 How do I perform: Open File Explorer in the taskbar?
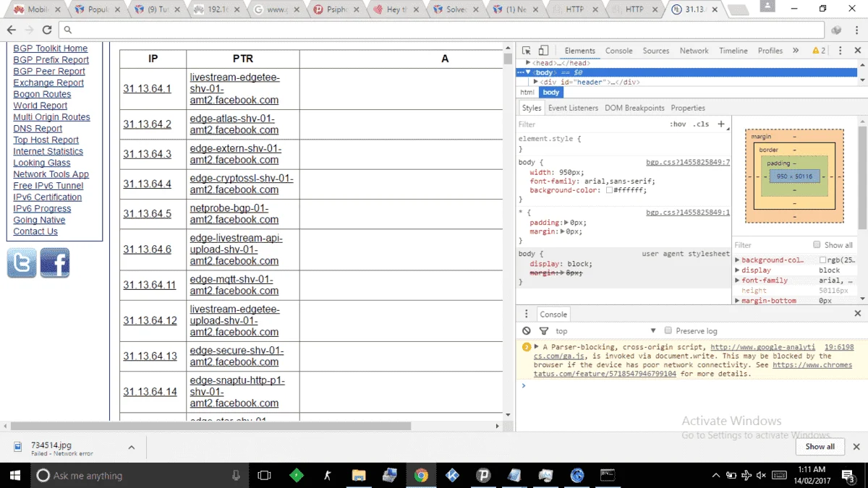tap(358, 475)
